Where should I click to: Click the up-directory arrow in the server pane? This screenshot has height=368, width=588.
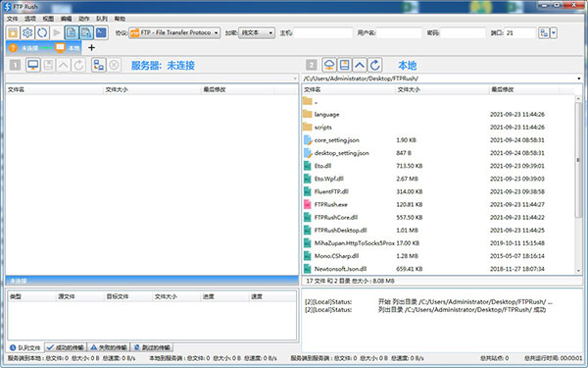click(x=64, y=65)
